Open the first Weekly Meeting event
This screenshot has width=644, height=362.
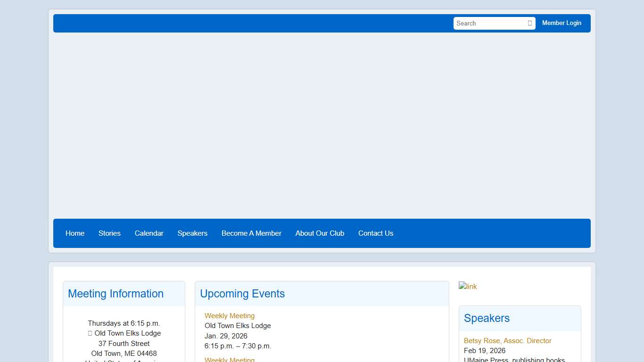coord(230,315)
